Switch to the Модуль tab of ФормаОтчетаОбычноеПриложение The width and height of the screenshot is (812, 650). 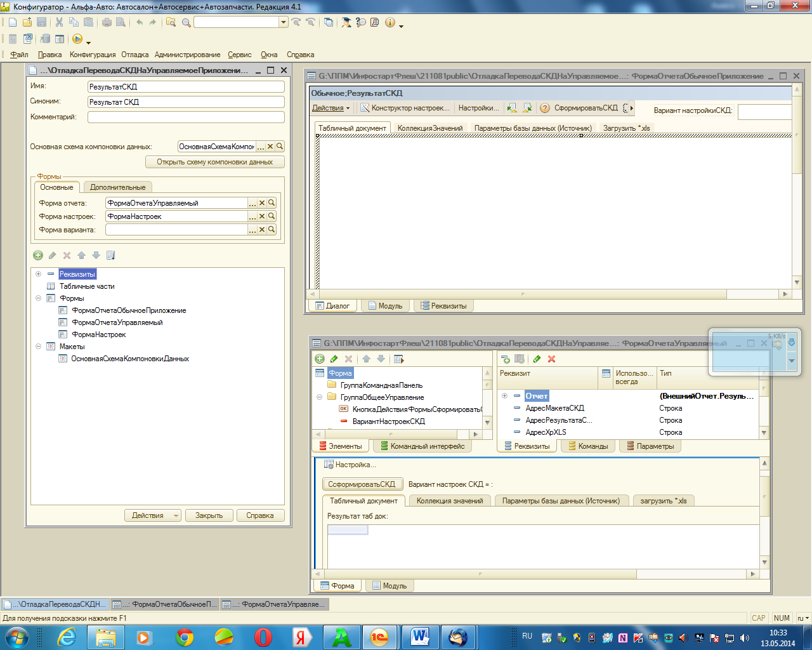click(x=386, y=306)
